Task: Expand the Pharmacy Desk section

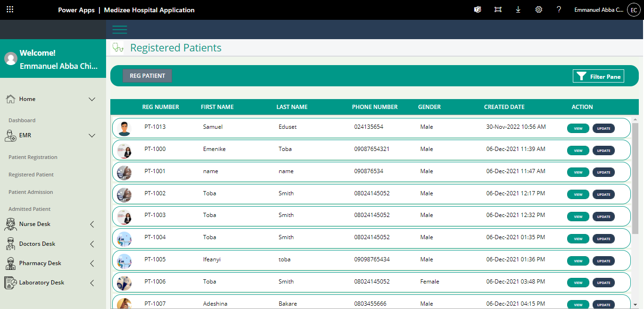Action: [92, 263]
